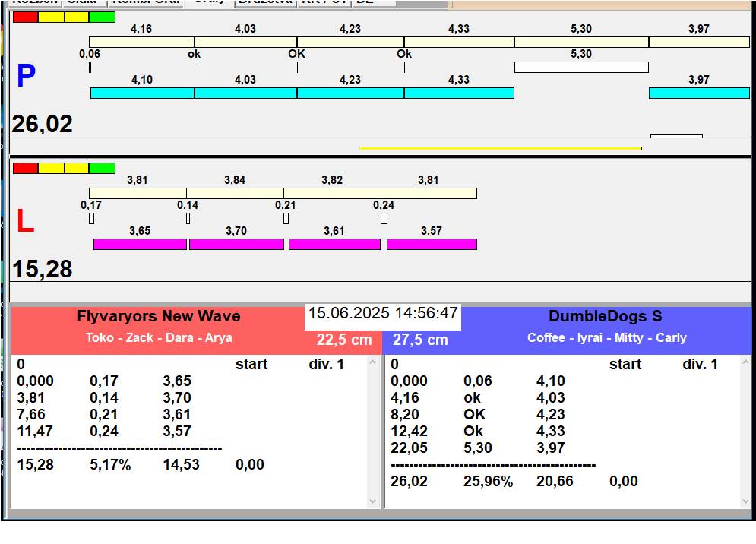Select the cyan 3,97 run bar
Viewport: 756px width, 544px height.
point(698,93)
